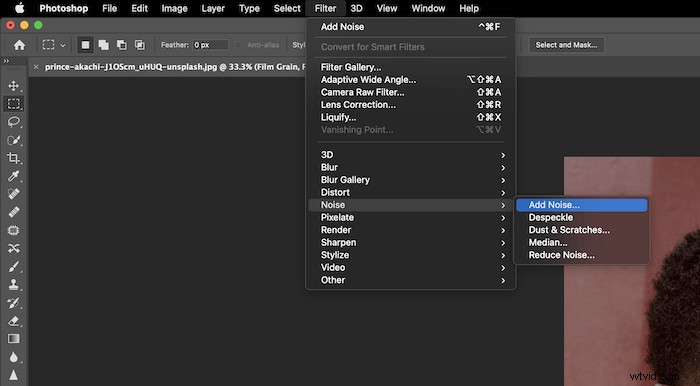The image size is (700, 386).
Task: Click the Feather value input field
Action: coord(210,45)
